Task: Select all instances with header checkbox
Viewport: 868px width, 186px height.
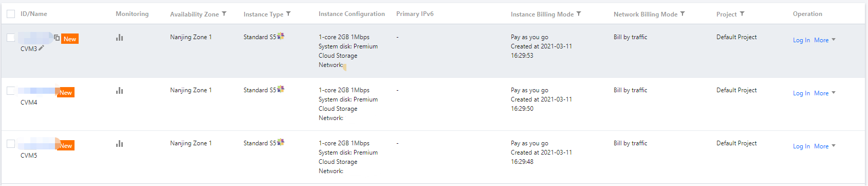Action: [x=11, y=14]
